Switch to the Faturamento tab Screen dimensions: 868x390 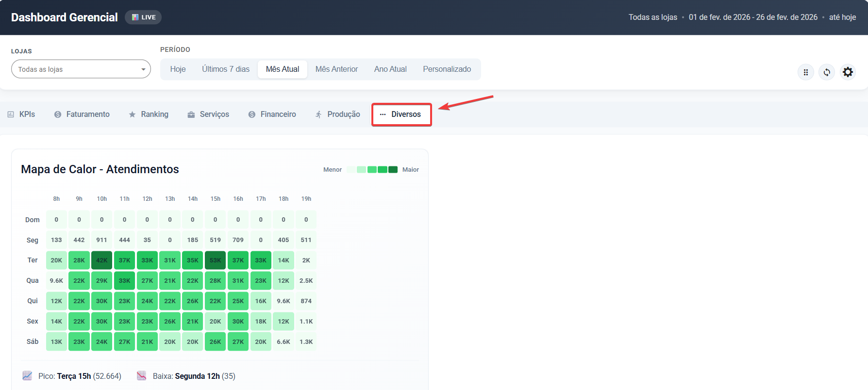pos(82,114)
